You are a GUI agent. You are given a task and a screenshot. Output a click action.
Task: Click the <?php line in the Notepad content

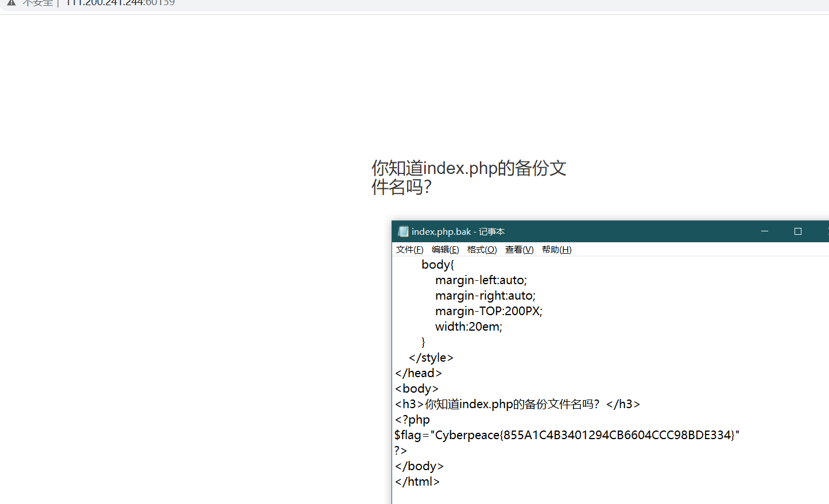pos(411,420)
